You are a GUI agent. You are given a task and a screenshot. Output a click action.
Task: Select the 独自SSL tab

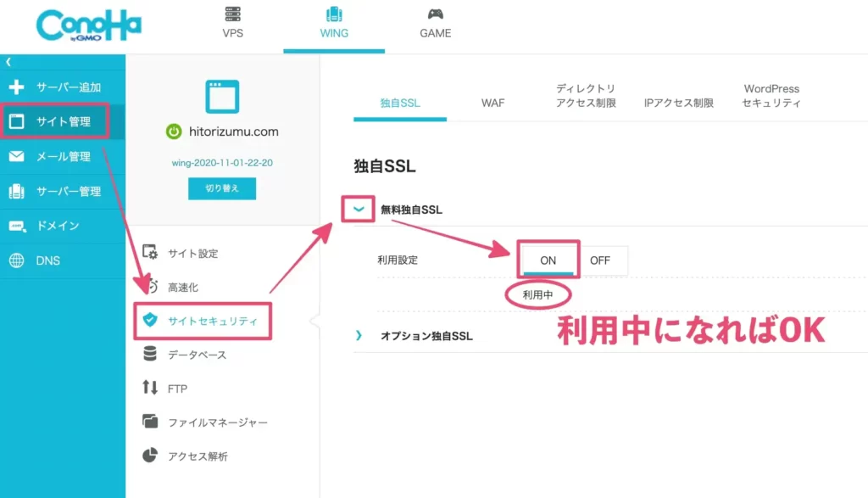coord(400,103)
